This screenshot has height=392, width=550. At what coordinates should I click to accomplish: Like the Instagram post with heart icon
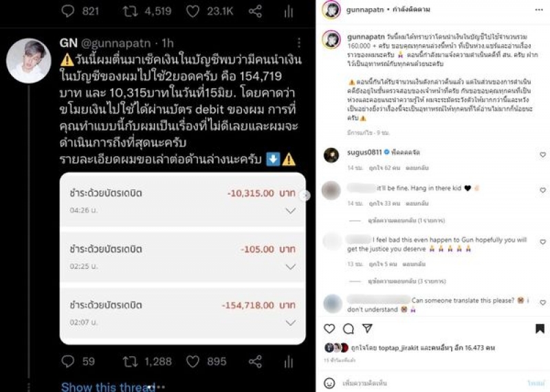tap(329, 329)
